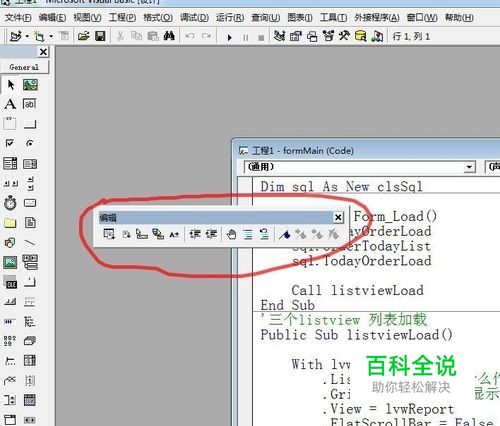Open the 运行(R) menu
The height and width of the screenshot is (426, 500).
(x=230, y=17)
